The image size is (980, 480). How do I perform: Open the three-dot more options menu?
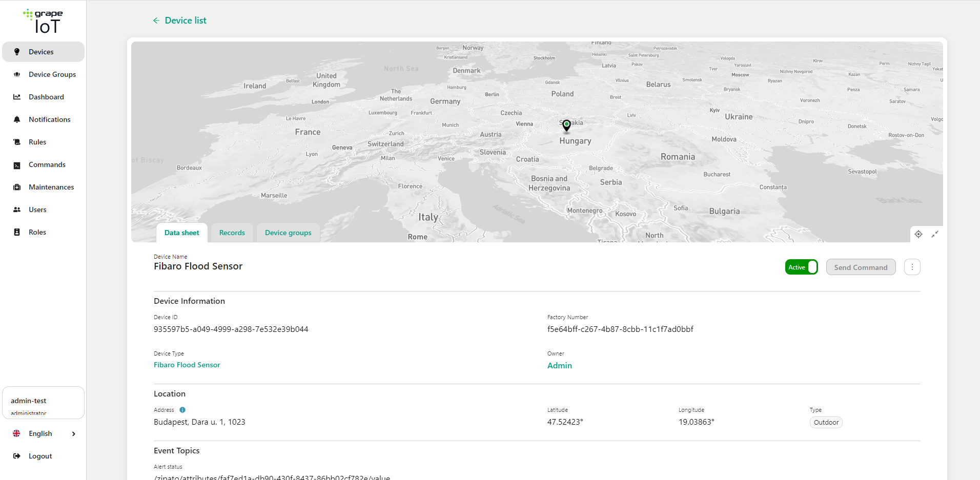(912, 267)
